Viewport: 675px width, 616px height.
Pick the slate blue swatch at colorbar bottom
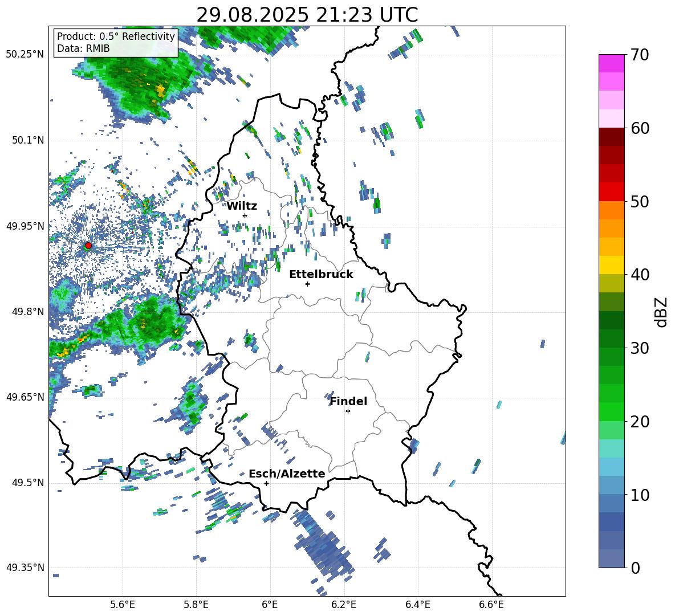pos(611,558)
